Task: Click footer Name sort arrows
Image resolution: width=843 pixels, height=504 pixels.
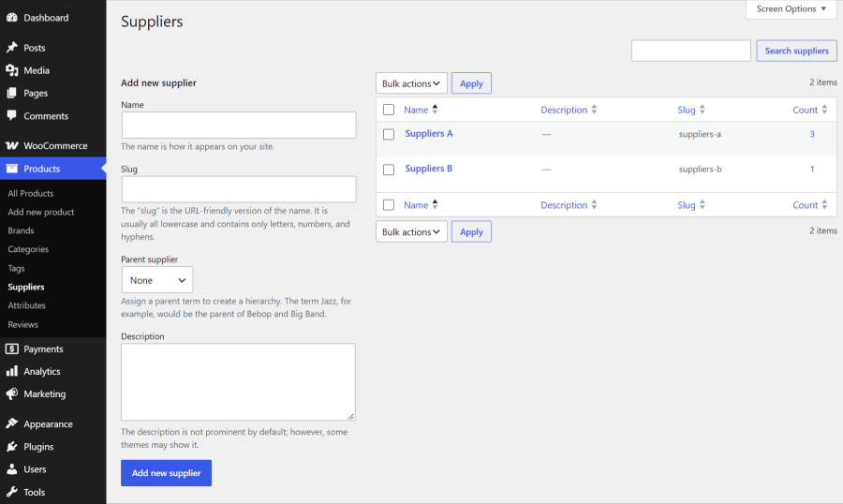Action: tap(435, 204)
